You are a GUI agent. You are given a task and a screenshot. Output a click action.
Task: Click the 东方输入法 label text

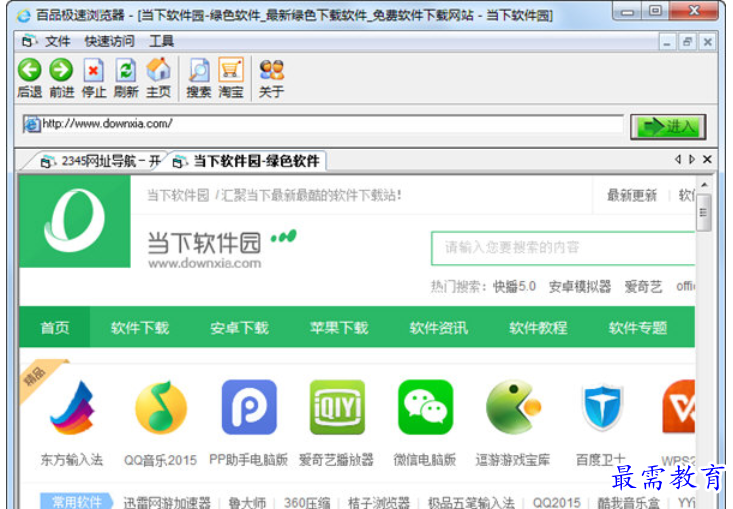(x=72, y=459)
